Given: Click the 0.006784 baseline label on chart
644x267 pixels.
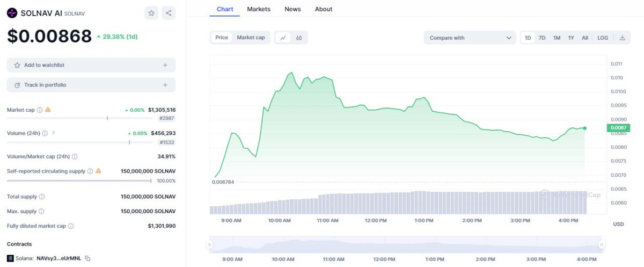Looking at the screenshot, I should (x=222, y=182).
